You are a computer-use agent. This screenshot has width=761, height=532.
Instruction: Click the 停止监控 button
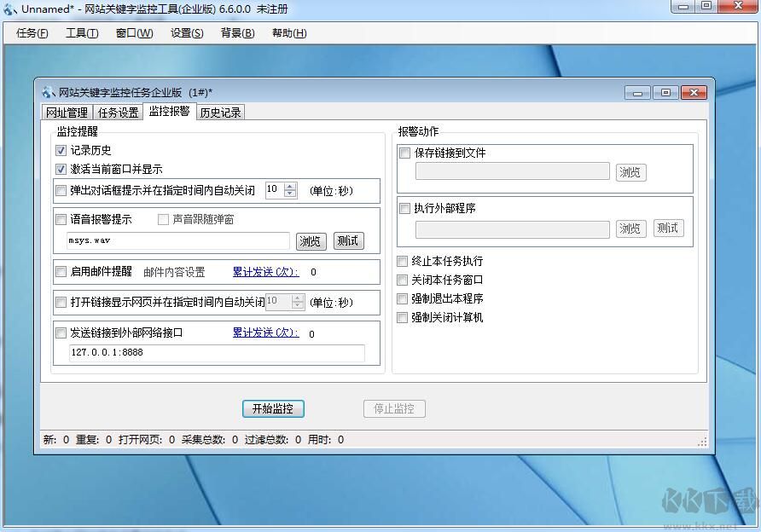point(394,409)
